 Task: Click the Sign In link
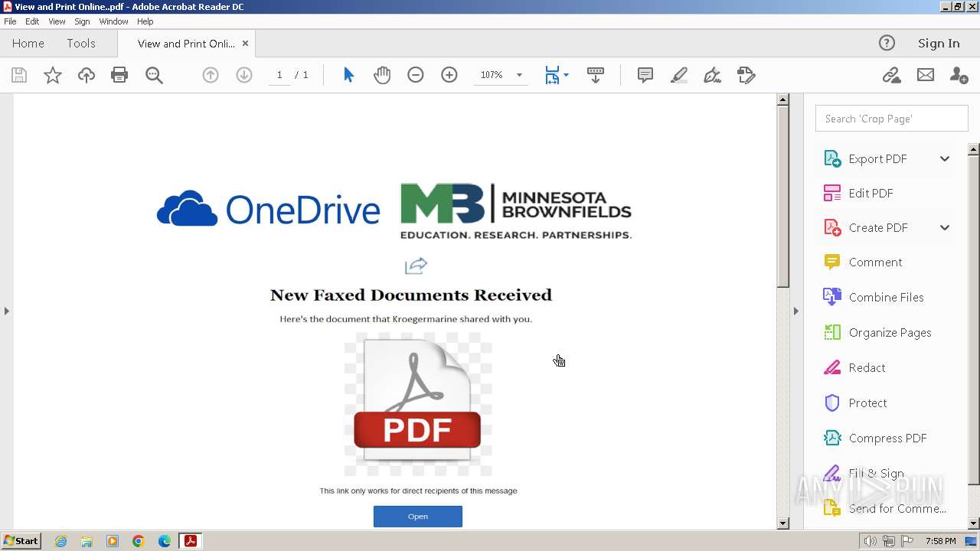coord(939,44)
